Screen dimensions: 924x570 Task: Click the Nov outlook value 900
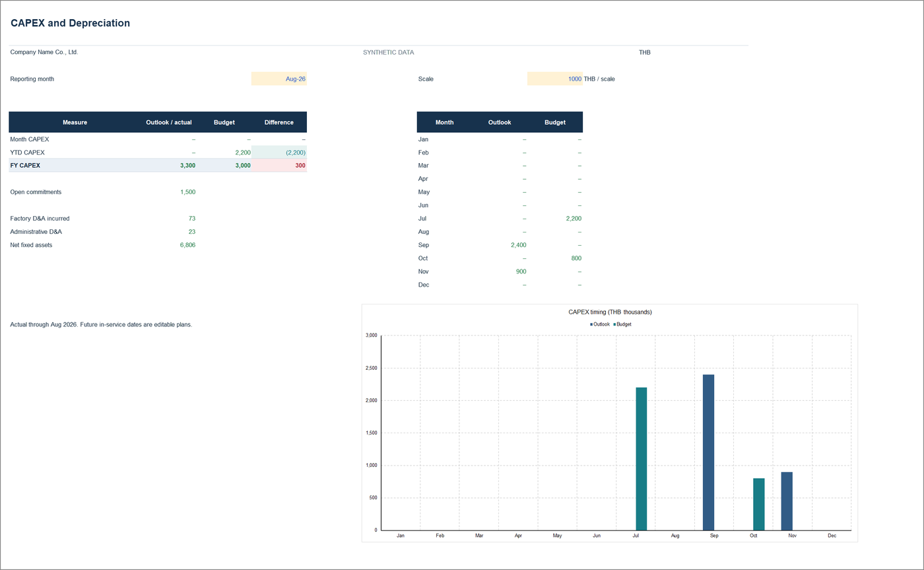tap(521, 271)
